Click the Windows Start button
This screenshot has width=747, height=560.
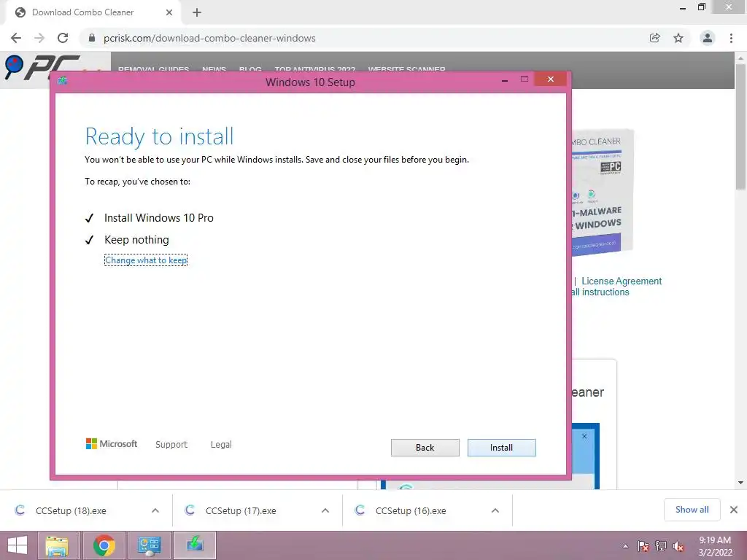pos(18,545)
